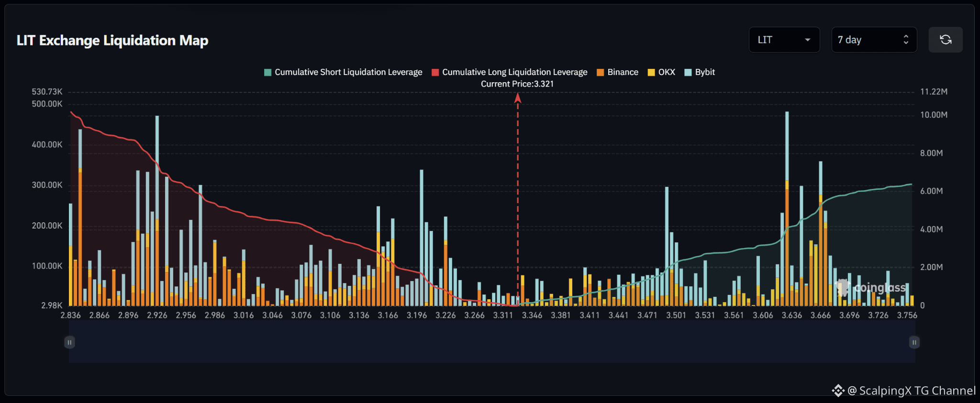Viewport: 980px width, 403px height.
Task: Open the 7 day range selector
Action: [x=874, y=40]
